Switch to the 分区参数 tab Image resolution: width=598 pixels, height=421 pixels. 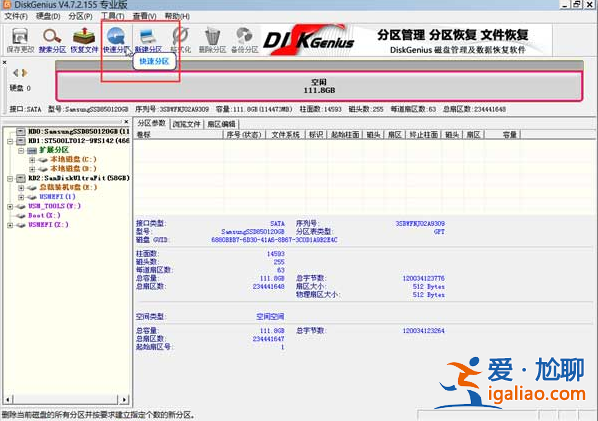coord(151,123)
